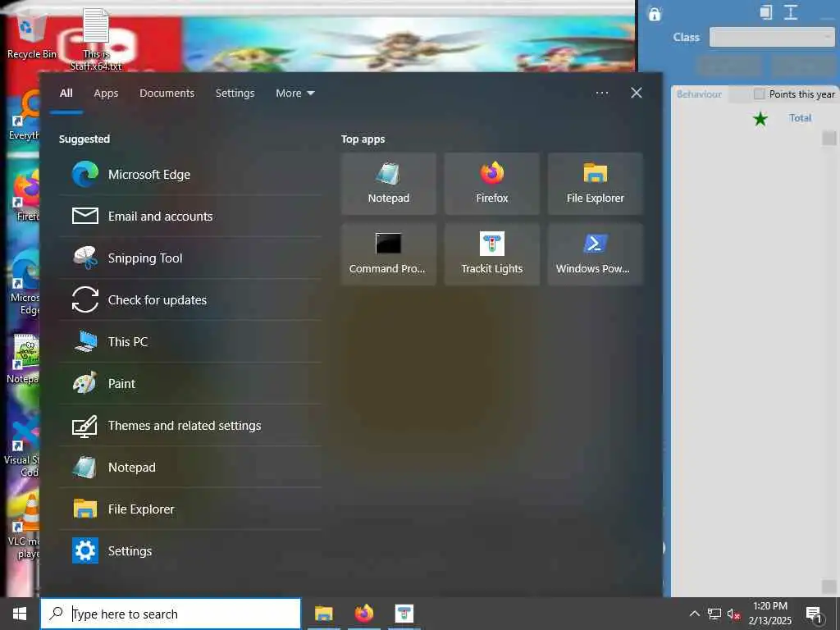This screenshot has width=840, height=630.
Task: Open the taskbar clock and date
Action: (x=769, y=614)
